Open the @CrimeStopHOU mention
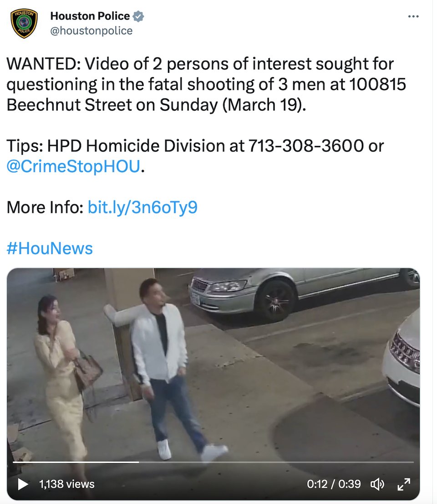Viewport: 437px width, 504px height. coord(74,166)
